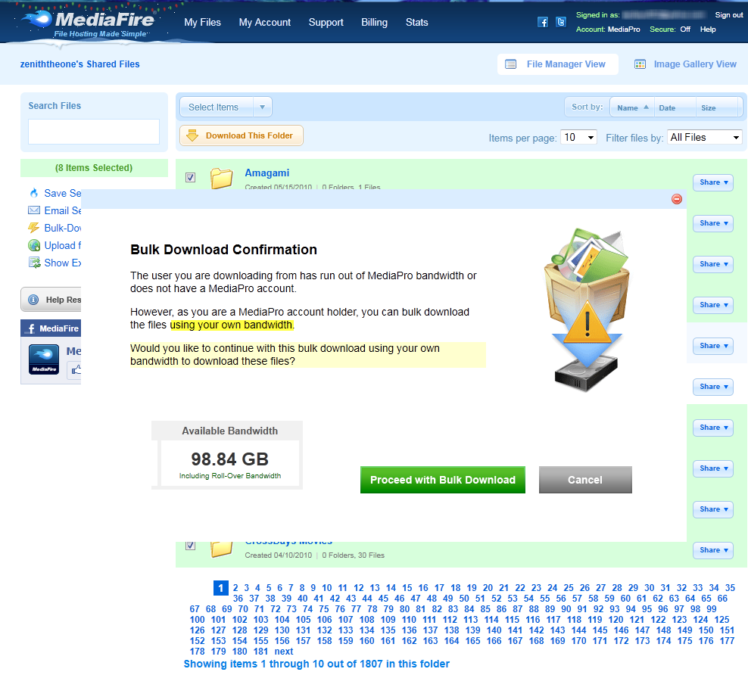
Task: Click the Save Selected flame icon
Action: pyautogui.click(x=34, y=193)
